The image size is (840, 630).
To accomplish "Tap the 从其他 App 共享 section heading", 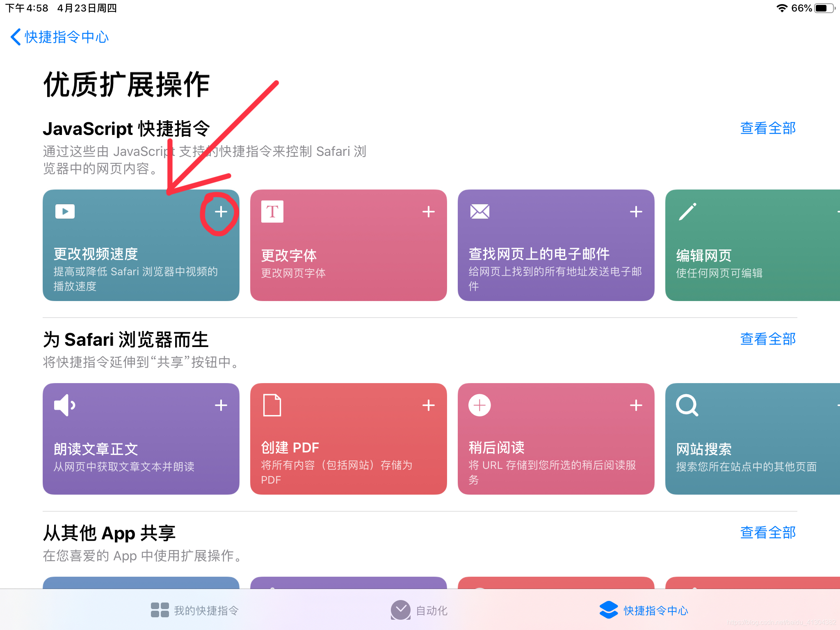I will tap(109, 533).
